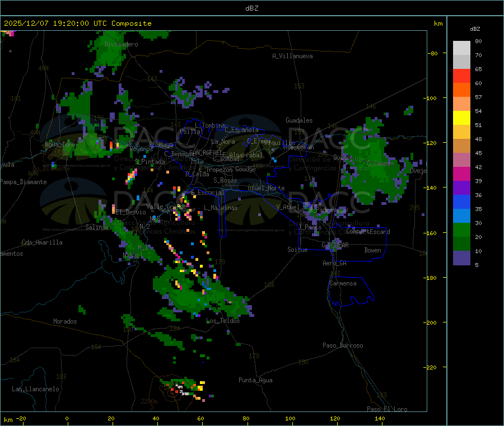The image size is (504, 426).
Task: Click the light gray 70-80 dBZ legend swatch
Action: pyautogui.click(x=461, y=48)
